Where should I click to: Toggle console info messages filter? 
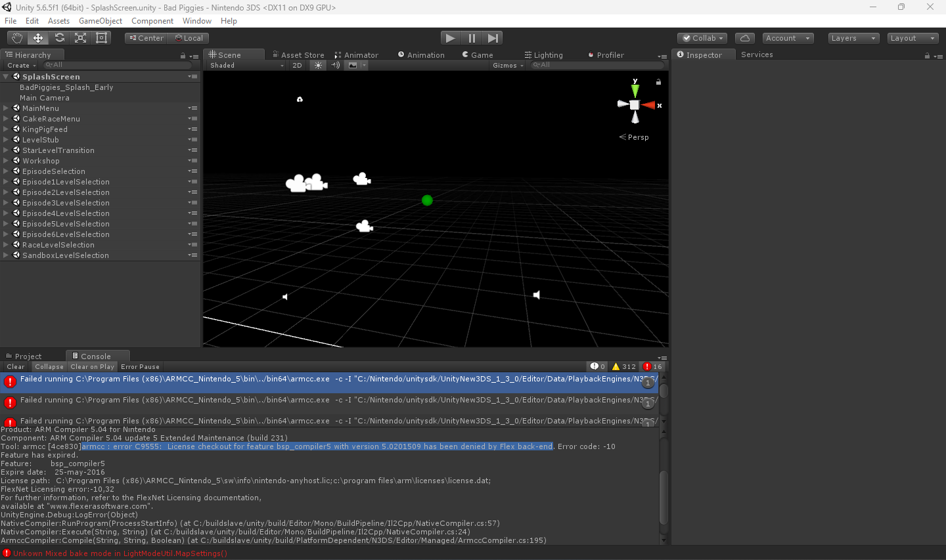point(598,367)
